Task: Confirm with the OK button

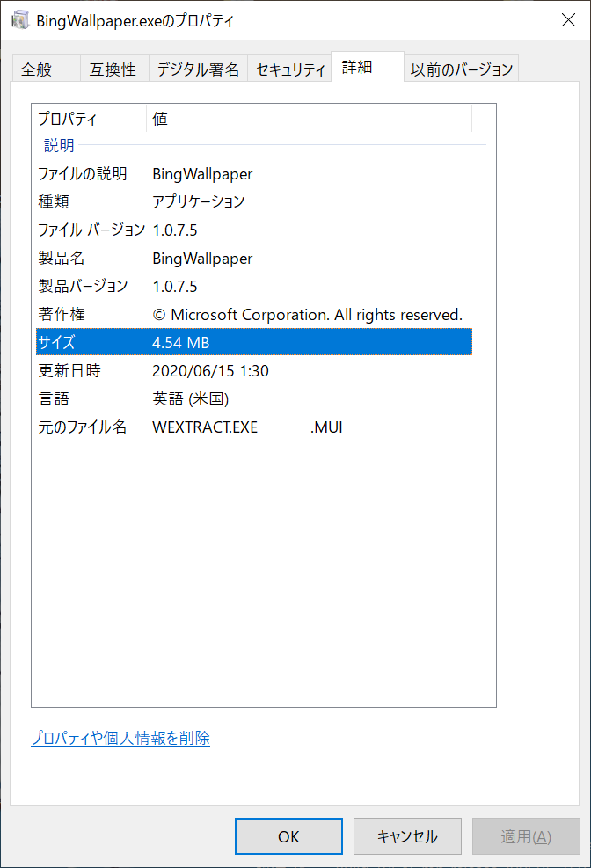Action: pyautogui.click(x=288, y=835)
